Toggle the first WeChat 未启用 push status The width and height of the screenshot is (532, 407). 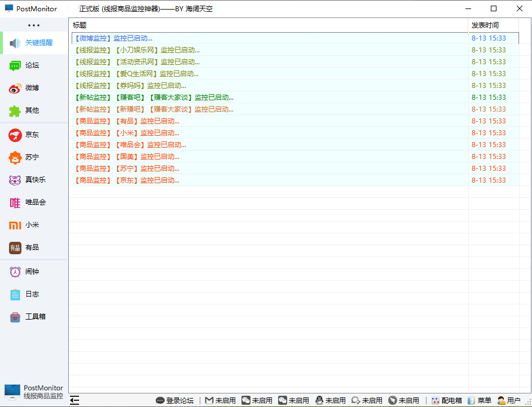click(x=257, y=400)
